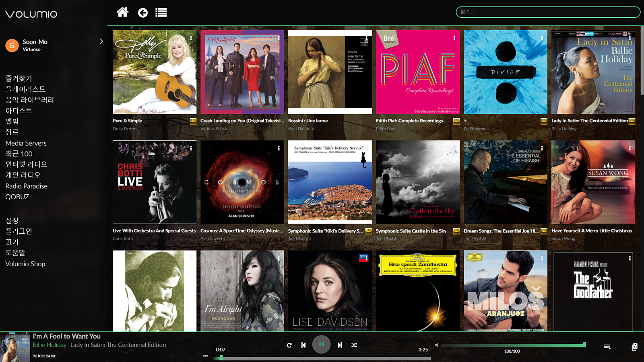Open Pure & Simple album cover
The width and height of the screenshot is (644, 362).
(155, 72)
